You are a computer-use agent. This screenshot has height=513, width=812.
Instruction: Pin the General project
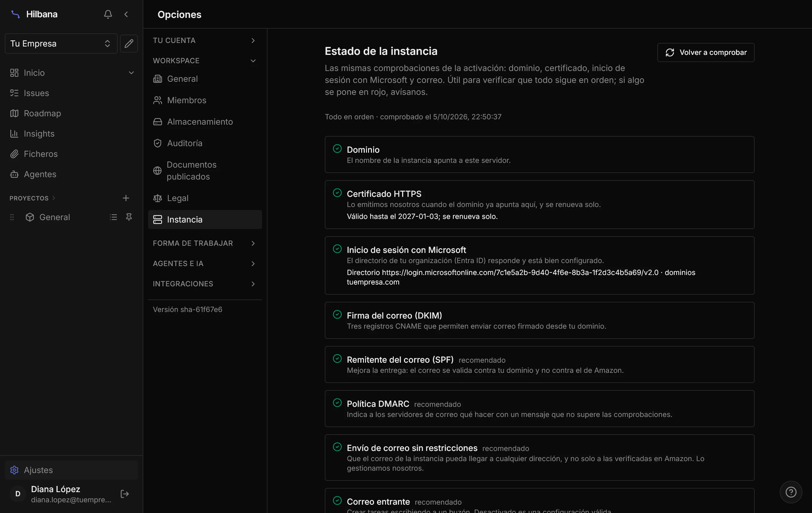[129, 217]
